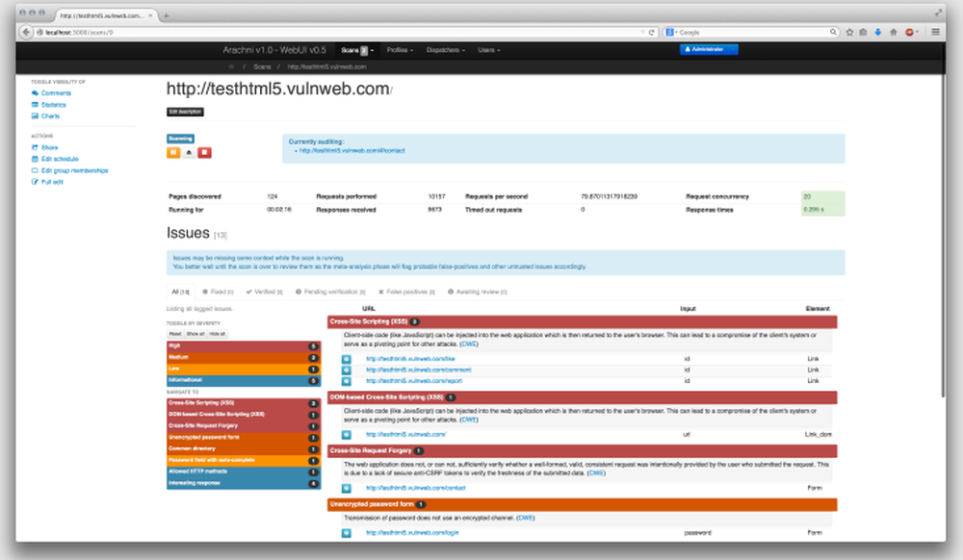Switch to the False positives tab
The height and width of the screenshot is (560, 963).
click(x=406, y=292)
